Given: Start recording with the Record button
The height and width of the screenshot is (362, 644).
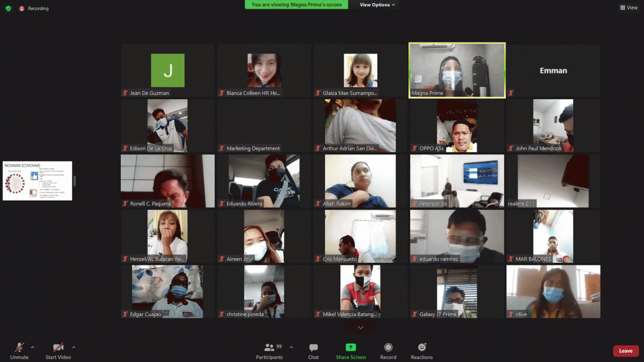Looking at the screenshot, I should tap(388, 351).
